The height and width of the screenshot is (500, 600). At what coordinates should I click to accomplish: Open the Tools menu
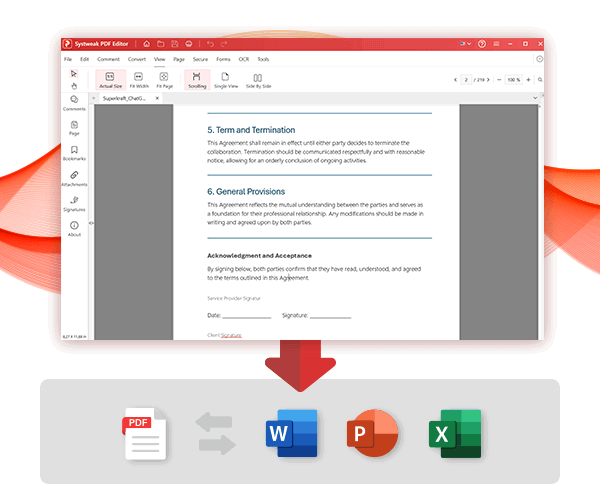click(x=263, y=59)
